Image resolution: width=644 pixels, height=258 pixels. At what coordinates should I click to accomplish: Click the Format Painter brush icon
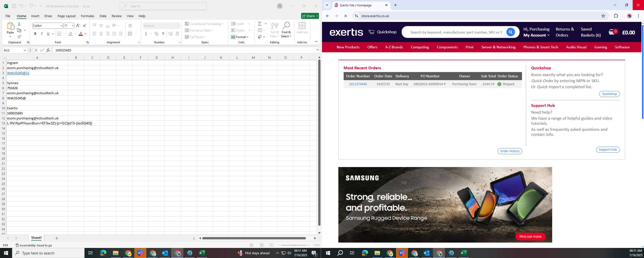coord(19,37)
